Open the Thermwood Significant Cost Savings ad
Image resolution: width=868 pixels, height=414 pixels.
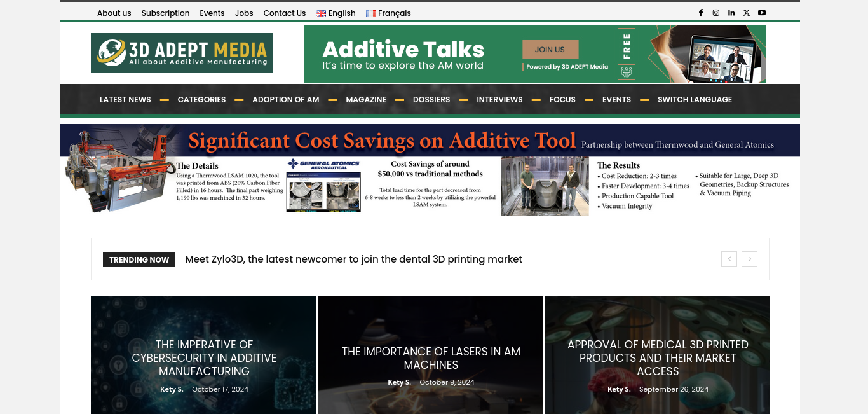click(430, 170)
